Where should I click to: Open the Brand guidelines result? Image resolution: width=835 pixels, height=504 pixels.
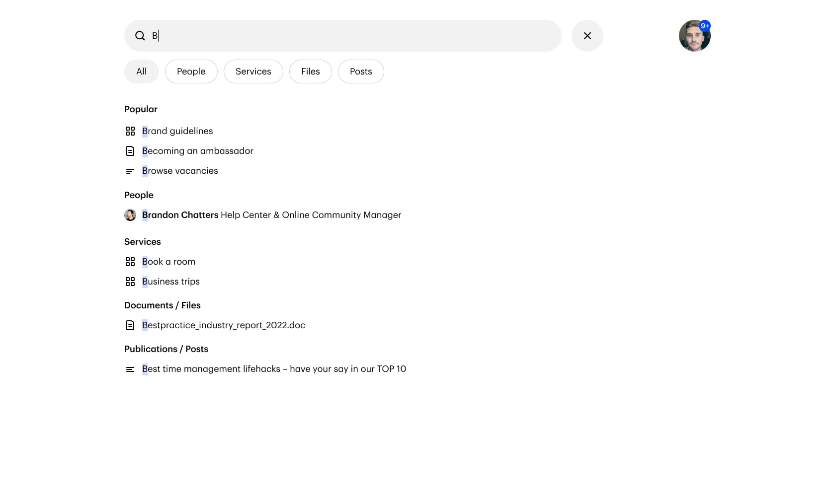(177, 131)
